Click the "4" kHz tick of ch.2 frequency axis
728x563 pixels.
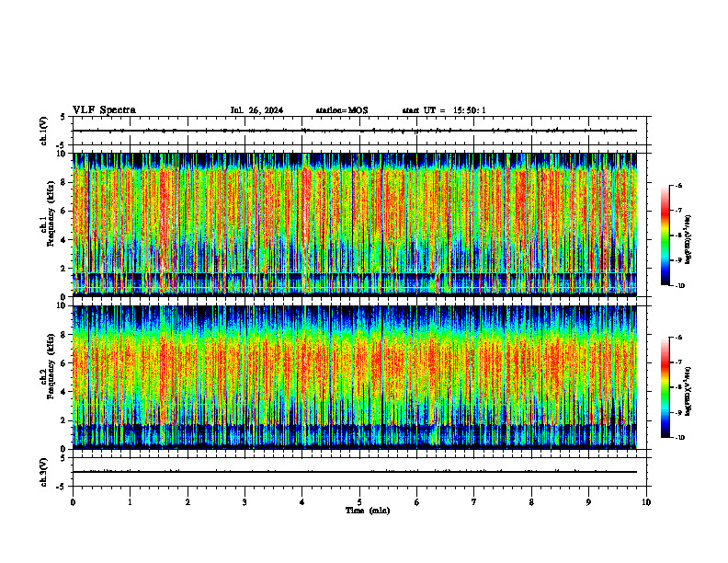(x=64, y=392)
